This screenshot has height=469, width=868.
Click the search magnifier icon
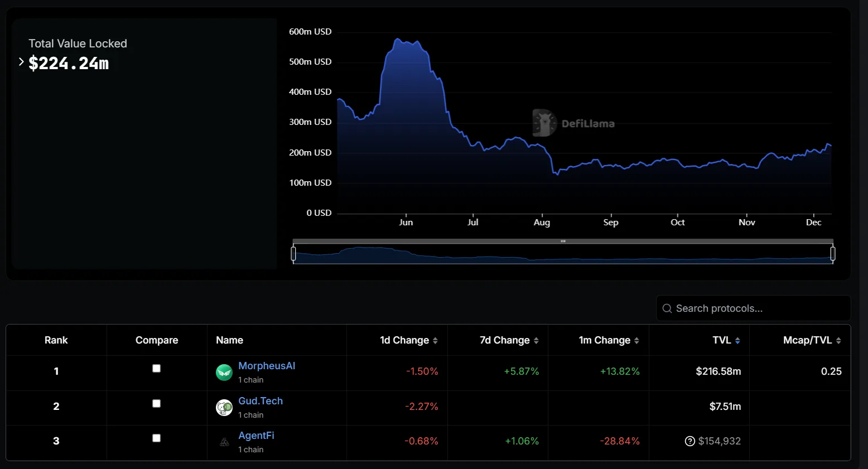coord(667,308)
